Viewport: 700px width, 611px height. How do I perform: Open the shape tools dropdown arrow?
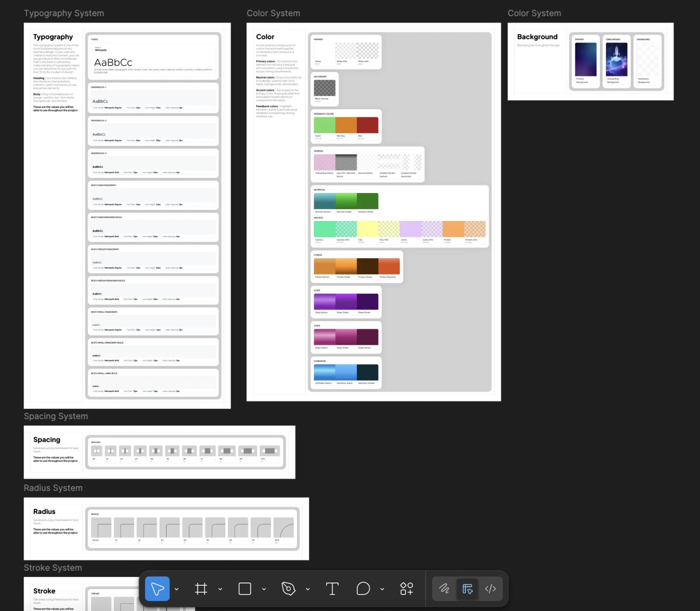264,589
